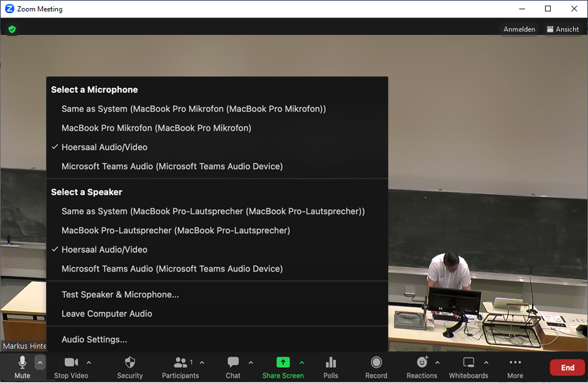Expand video options arrow beside Stop Video
Image resolution: width=588 pixels, height=383 pixels.
tap(89, 362)
